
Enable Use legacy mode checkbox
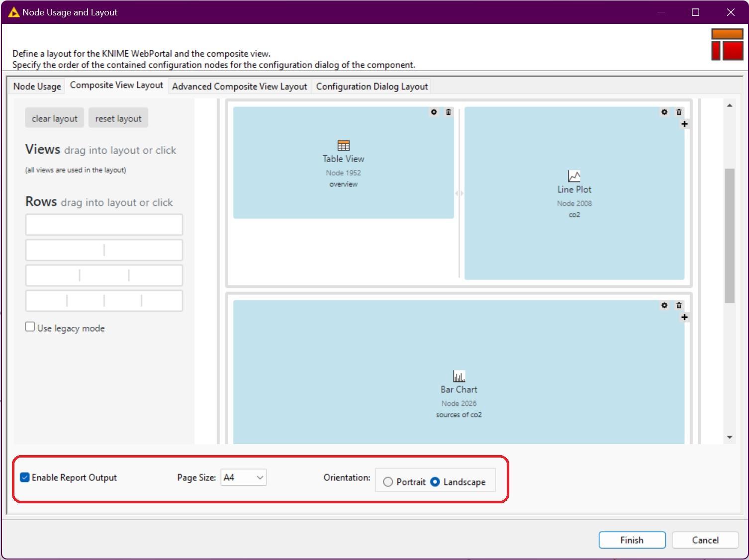point(30,327)
